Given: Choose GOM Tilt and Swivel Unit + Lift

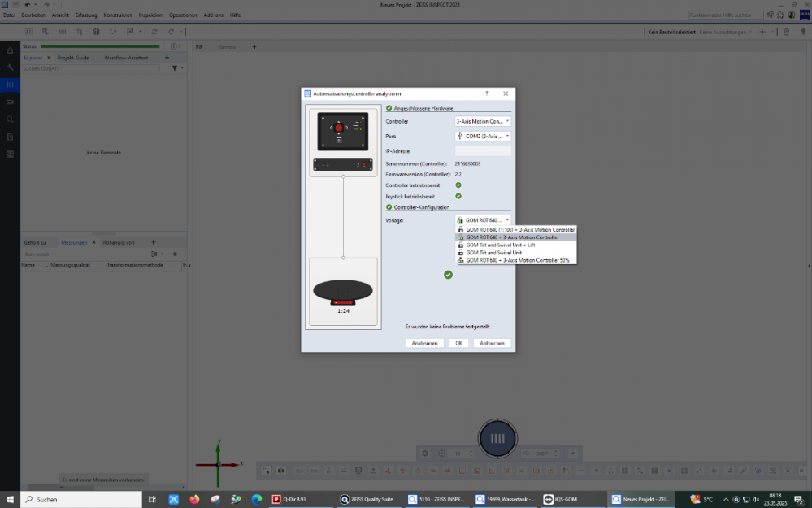Looking at the screenshot, I should click(x=500, y=245).
